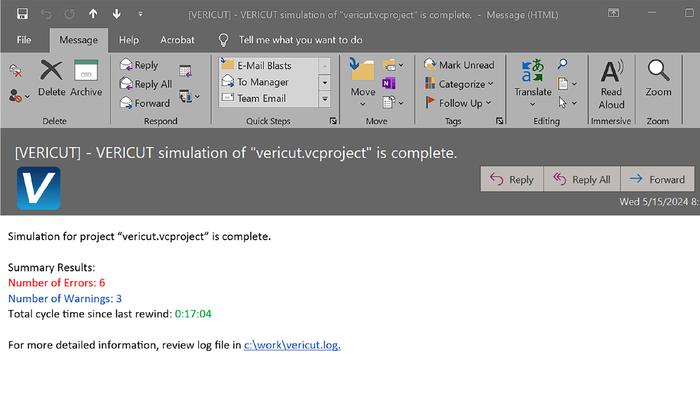Start Read Aloud
This screenshot has width=700, height=396.
[x=611, y=84]
